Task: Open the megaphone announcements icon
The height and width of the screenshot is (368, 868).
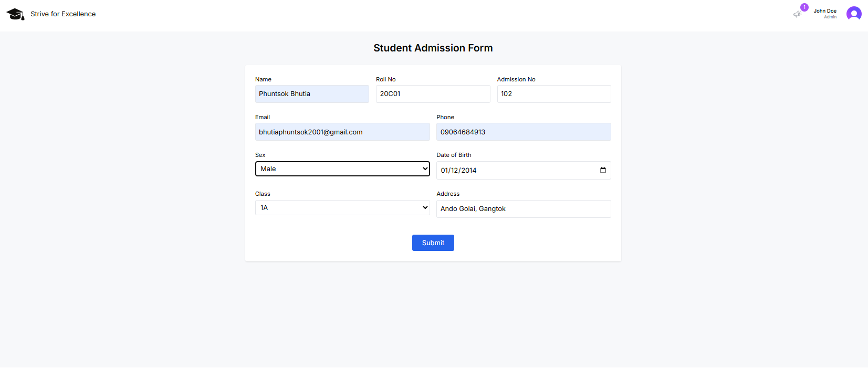Action: pyautogui.click(x=797, y=14)
